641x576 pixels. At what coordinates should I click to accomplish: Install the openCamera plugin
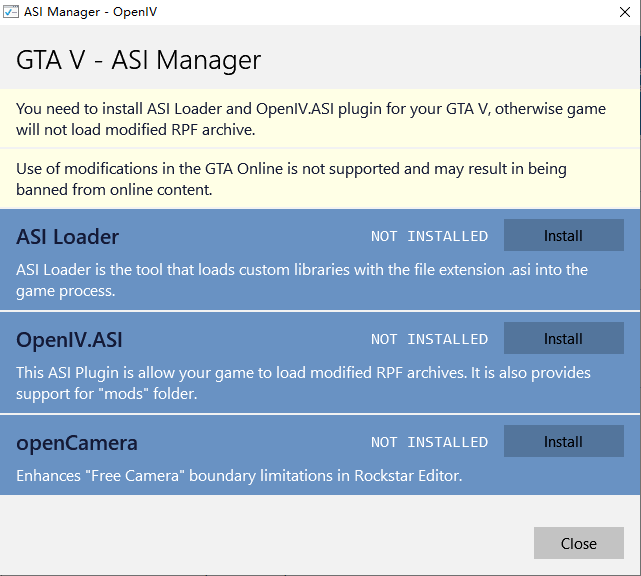tap(563, 442)
